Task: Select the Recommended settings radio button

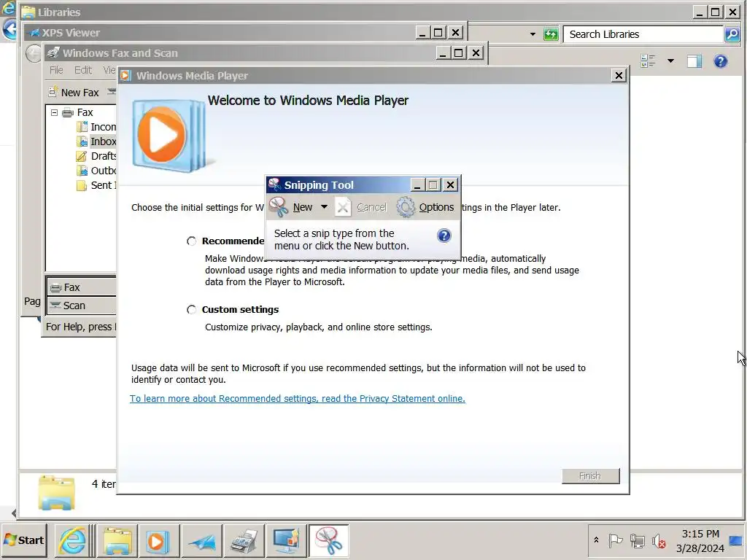Action: 192,241
